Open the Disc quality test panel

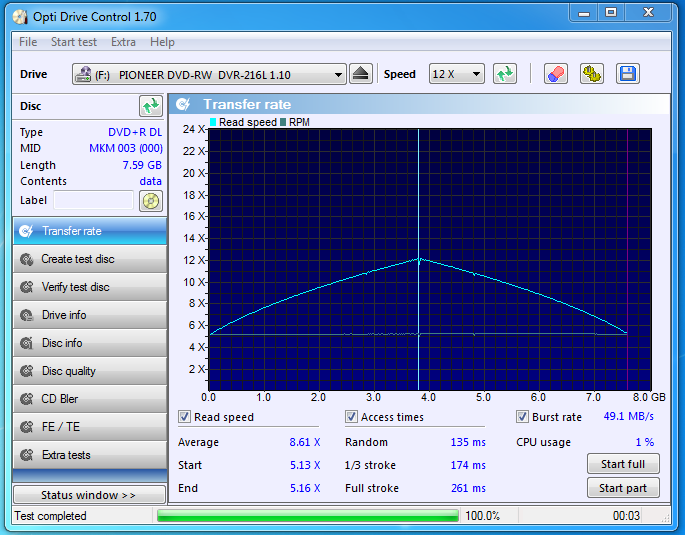(x=90, y=371)
